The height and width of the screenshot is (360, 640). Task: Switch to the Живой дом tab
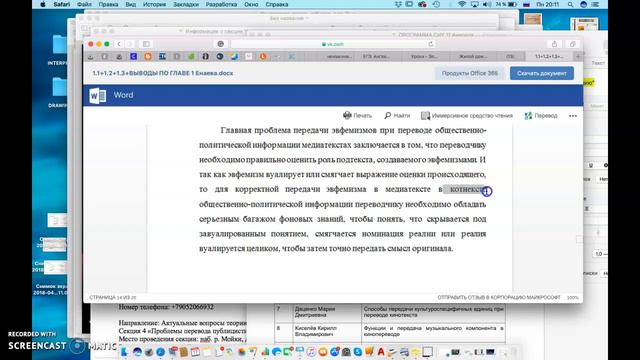(x=473, y=56)
